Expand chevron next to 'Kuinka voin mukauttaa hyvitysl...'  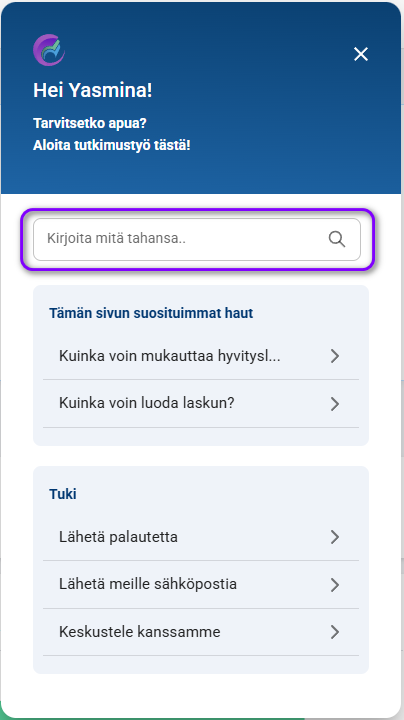pos(335,356)
